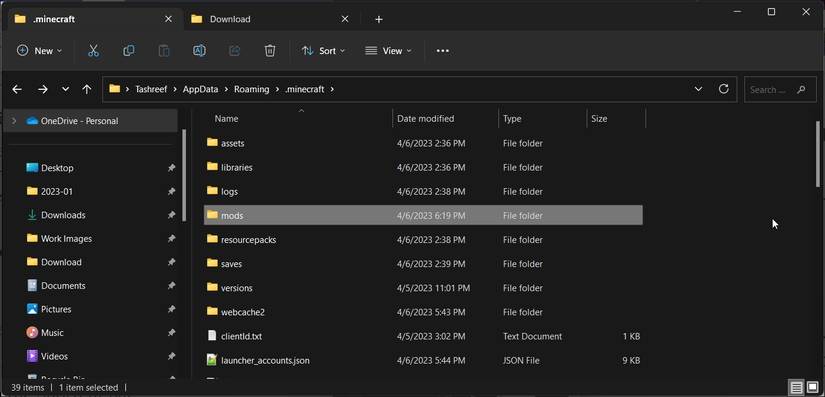Click AppData in the address path
825x397 pixels.
click(x=200, y=89)
